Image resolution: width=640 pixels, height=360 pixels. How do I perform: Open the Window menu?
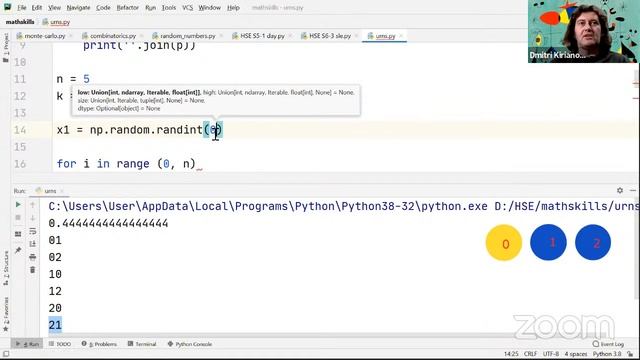coord(209,7)
